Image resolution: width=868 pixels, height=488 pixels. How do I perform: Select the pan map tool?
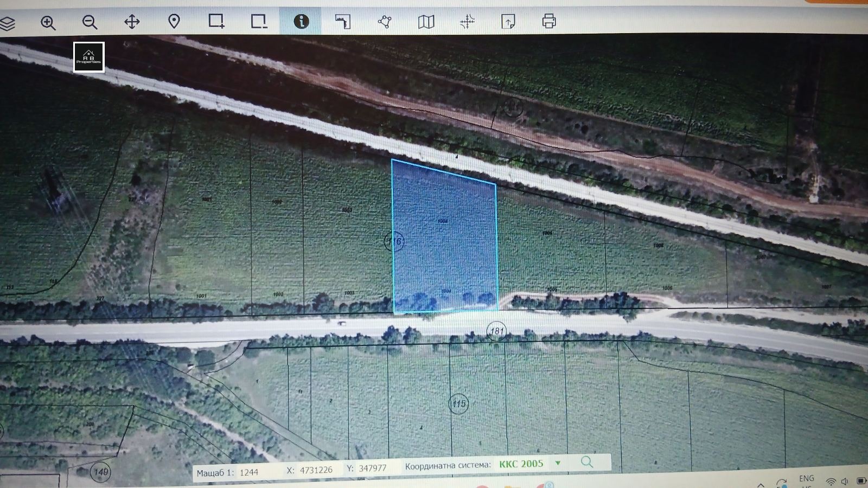(x=132, y=22)
